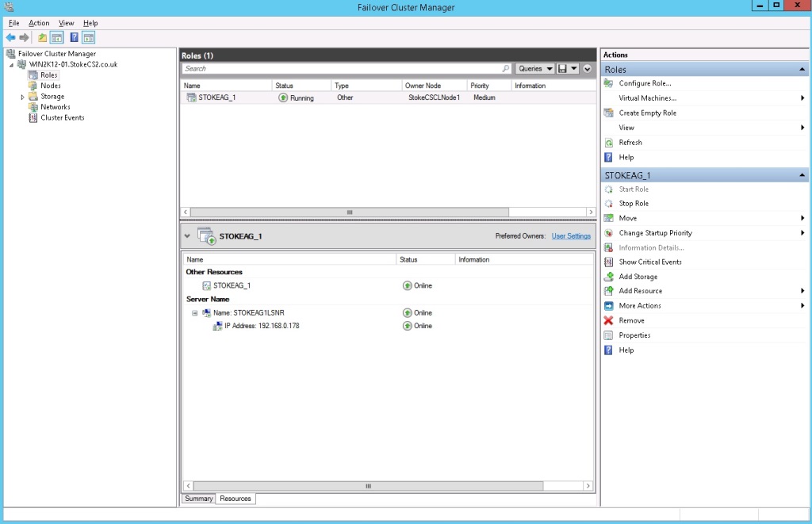812x524 pixels.
Task: Click Properties in the Actions pane
Action: (634, 335)
